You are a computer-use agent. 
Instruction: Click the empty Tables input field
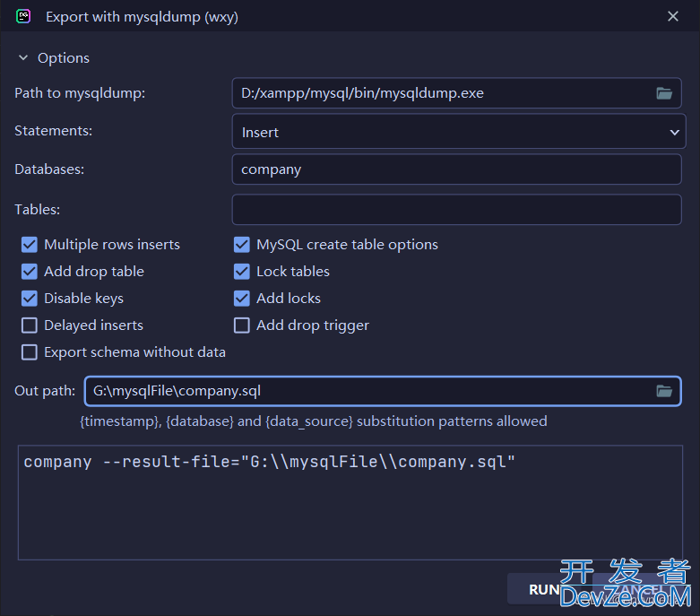point(456,210)
